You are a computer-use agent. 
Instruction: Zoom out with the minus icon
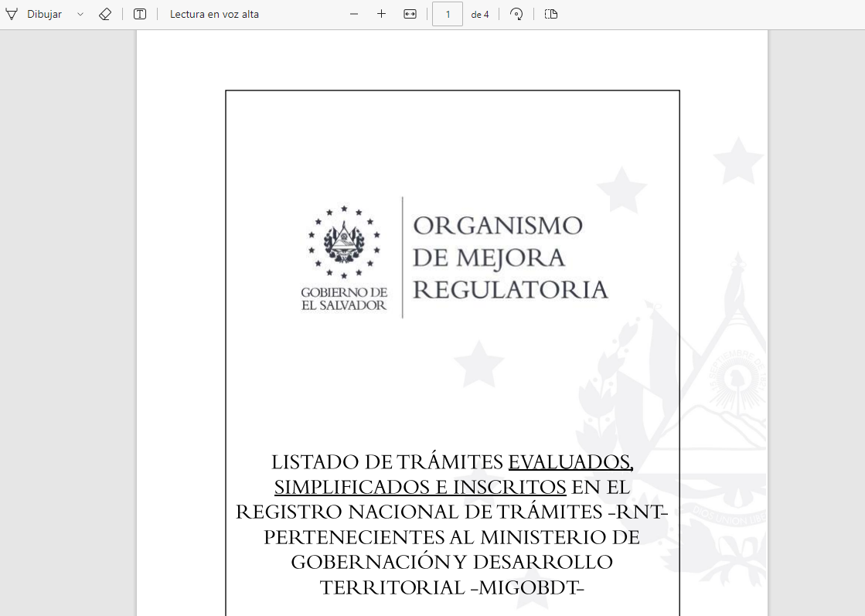(x=354, y=15)
